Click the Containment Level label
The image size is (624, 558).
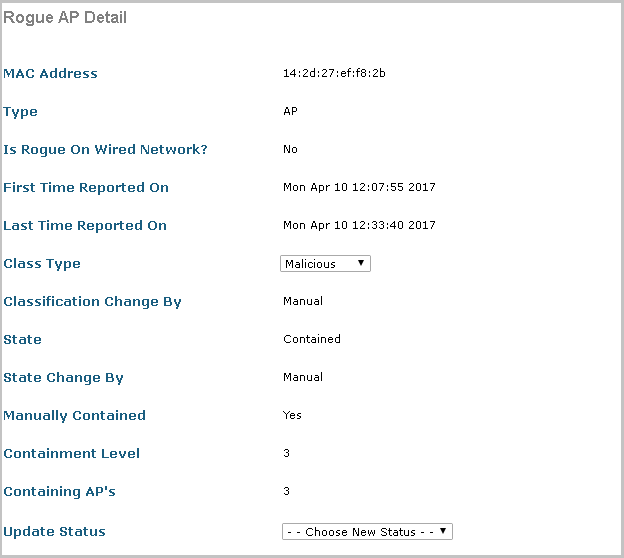click(x=72, y=454)
